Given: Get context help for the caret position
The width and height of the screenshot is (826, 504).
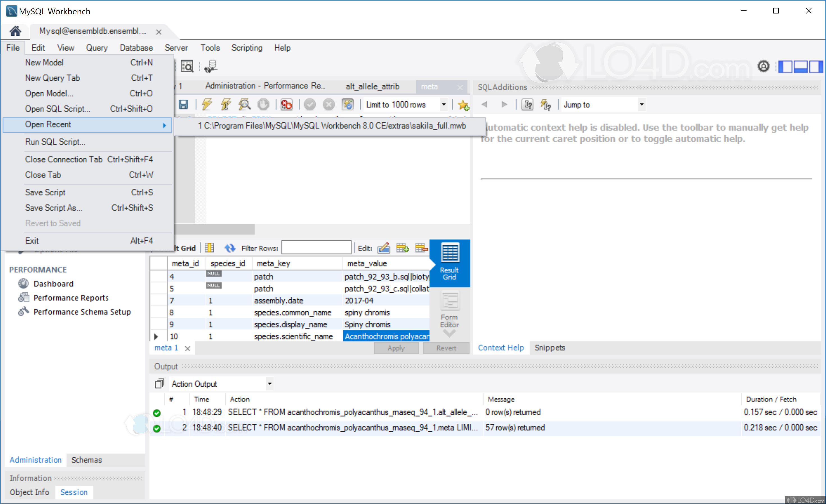Looking at the screenshot, I should [x=528, y=105].
